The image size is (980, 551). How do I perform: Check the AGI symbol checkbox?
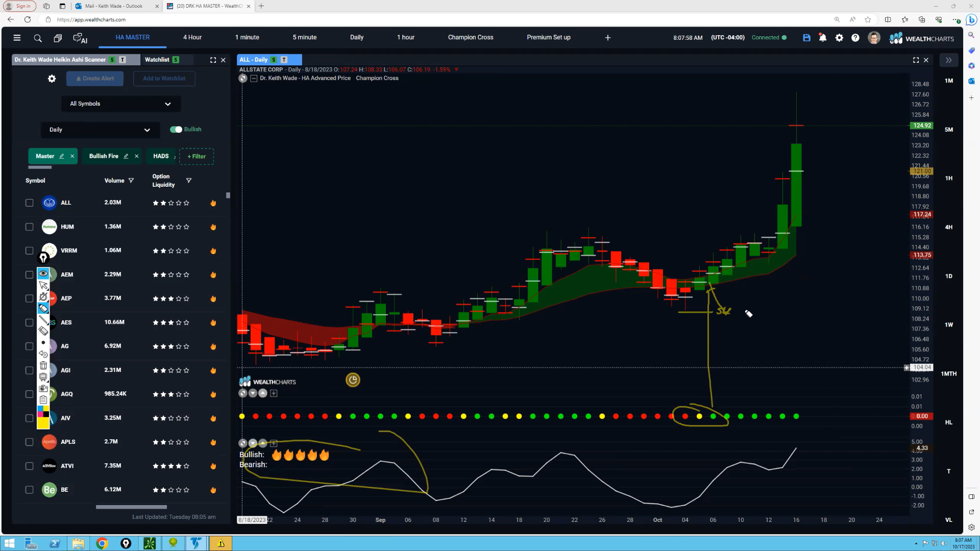[x=30, y=370]
